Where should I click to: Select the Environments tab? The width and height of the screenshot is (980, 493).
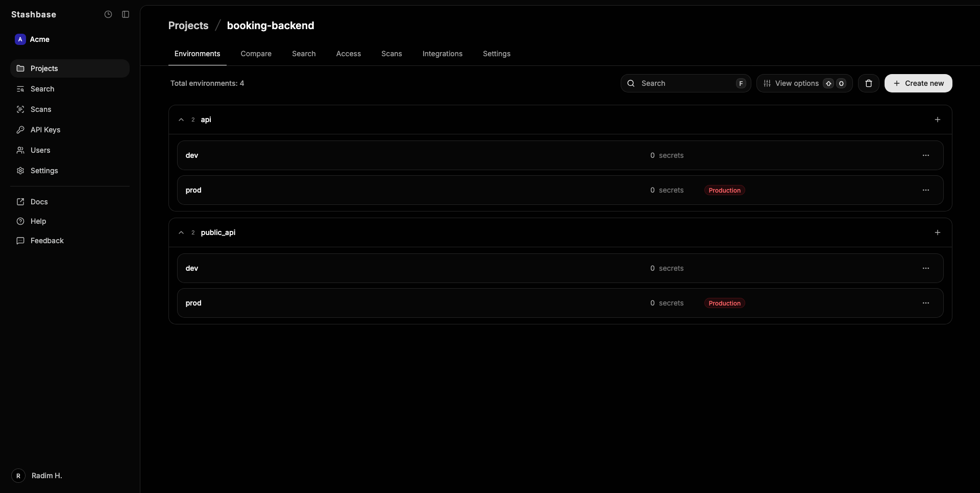(198, 54)
